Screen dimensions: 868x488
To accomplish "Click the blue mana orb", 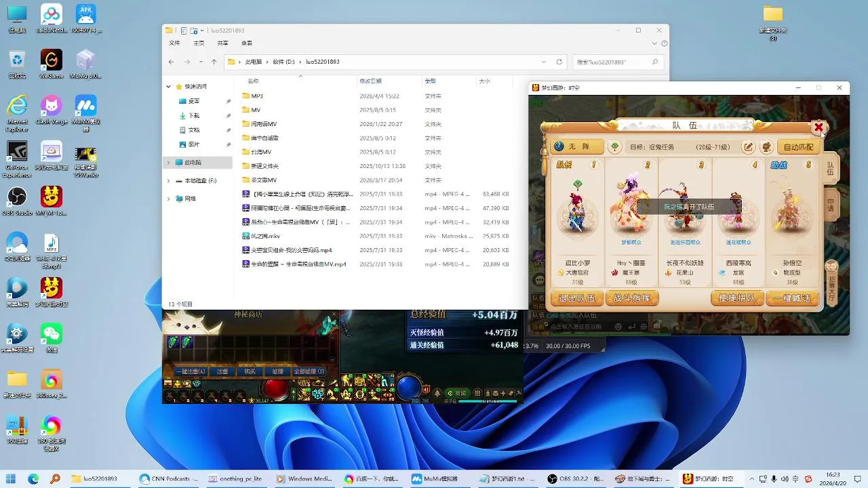I will point(408,388).
